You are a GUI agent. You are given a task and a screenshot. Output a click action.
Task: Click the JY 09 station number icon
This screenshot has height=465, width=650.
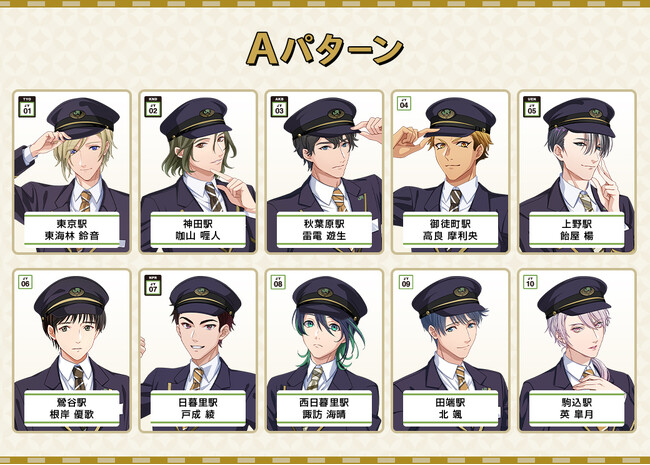coord(406,282)
